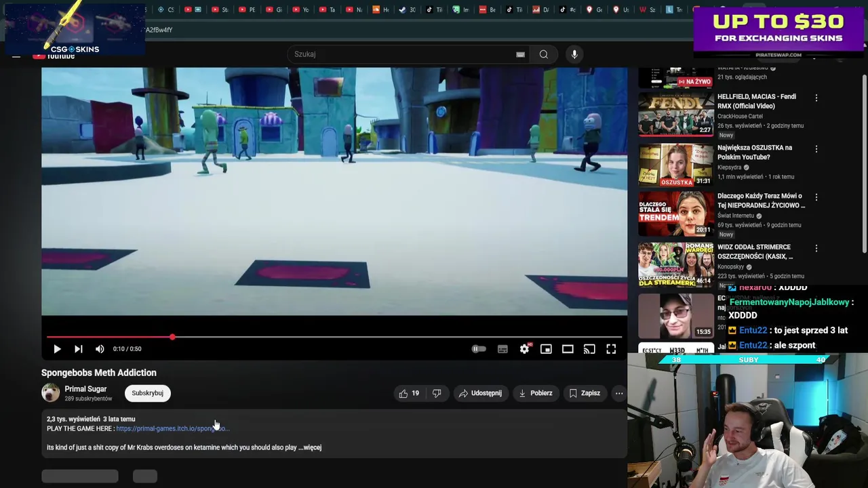Switch to the Tr browser tab

(675, 9)
